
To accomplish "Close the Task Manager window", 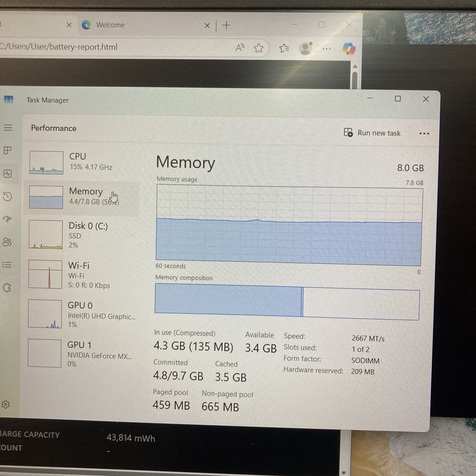I will pyautogui.click(x=426, y=99).
